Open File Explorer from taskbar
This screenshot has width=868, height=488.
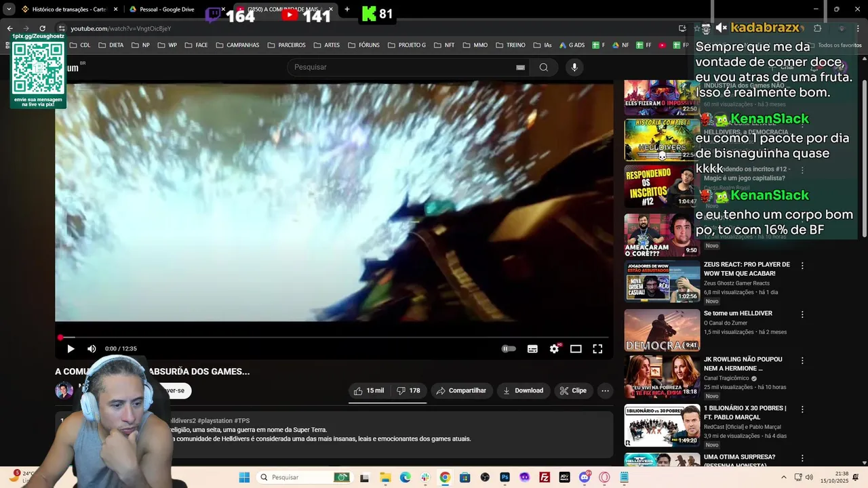click(385, 478)
